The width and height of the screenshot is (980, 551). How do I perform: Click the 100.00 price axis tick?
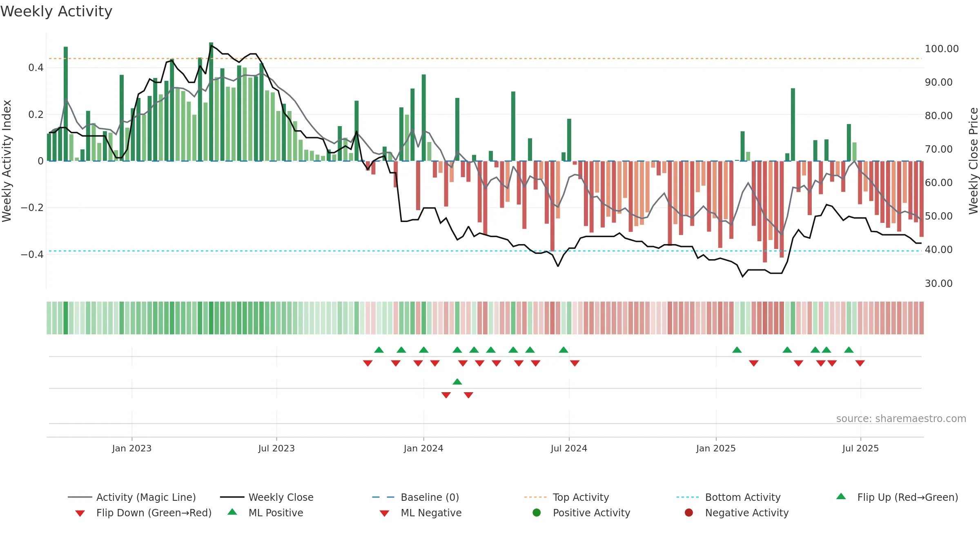coord(942,49)
